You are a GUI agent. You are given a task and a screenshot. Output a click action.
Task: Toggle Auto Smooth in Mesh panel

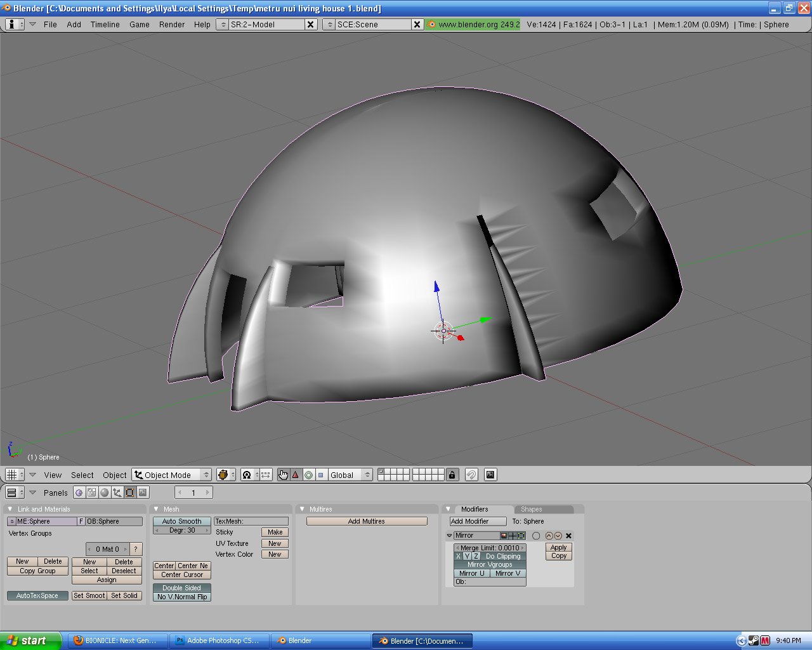181,521
